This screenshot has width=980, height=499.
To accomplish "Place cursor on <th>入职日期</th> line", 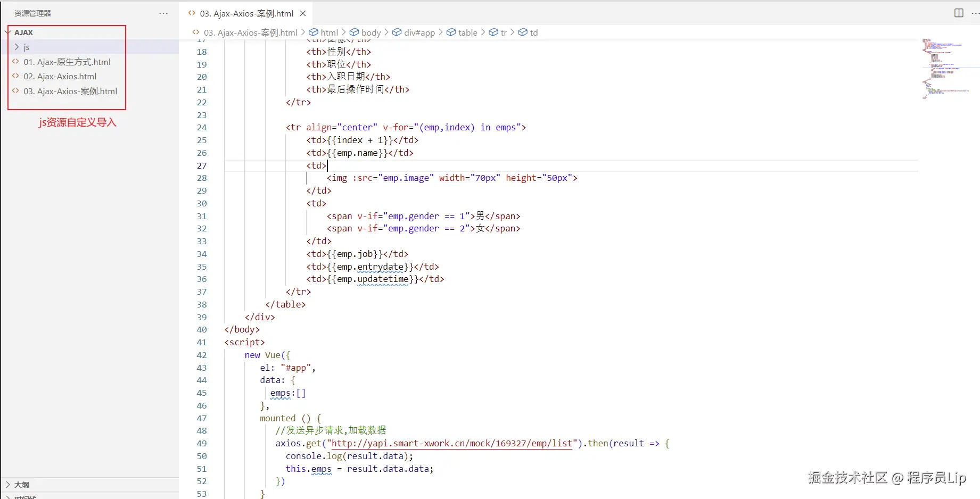I will click(x=348, y=77).
